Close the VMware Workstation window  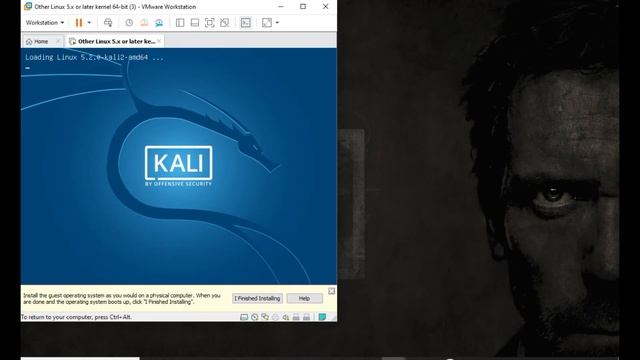[x=325, y=7]
